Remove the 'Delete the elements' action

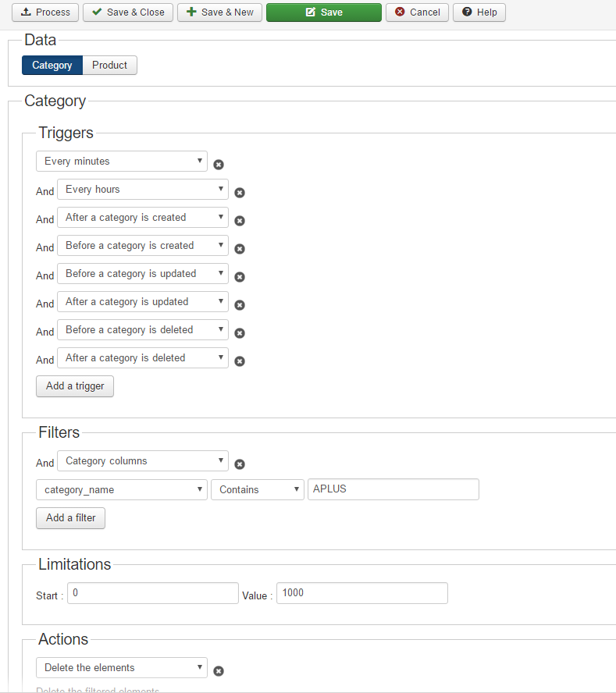219,671
